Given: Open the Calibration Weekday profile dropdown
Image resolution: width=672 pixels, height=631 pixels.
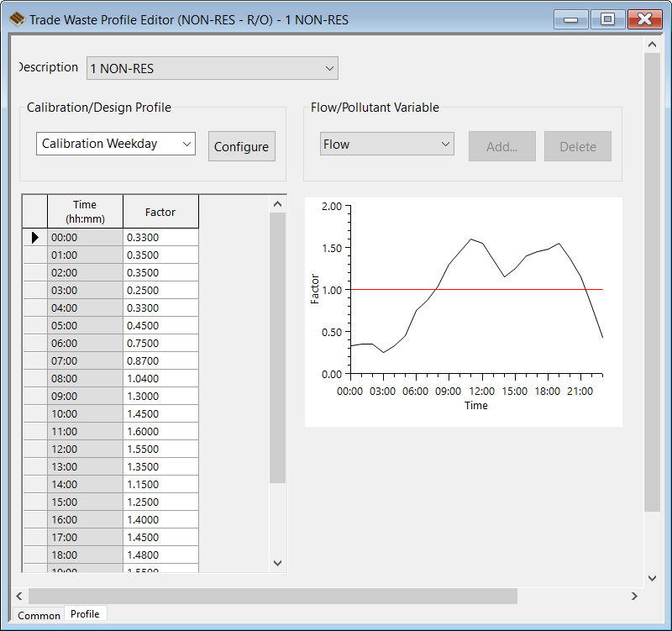Looking at the screenshot, I should pos(186,144).
